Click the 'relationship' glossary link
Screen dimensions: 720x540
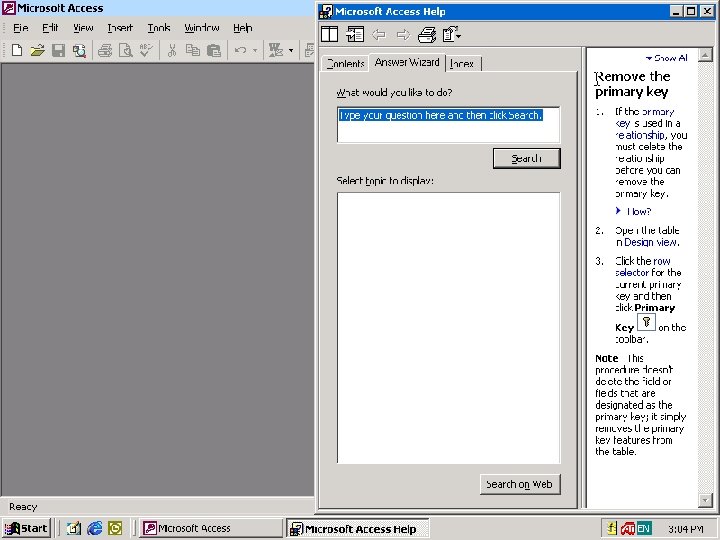(x=640, y=135)
